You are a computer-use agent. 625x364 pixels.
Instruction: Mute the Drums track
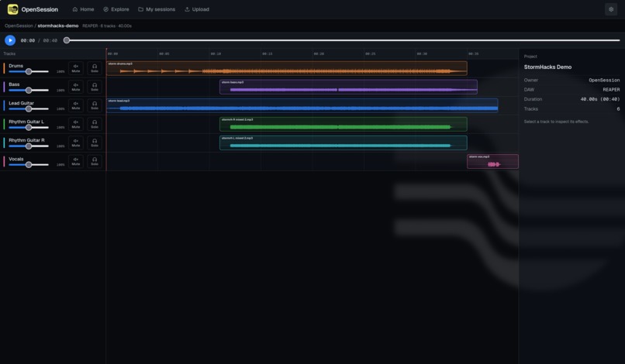76,68
